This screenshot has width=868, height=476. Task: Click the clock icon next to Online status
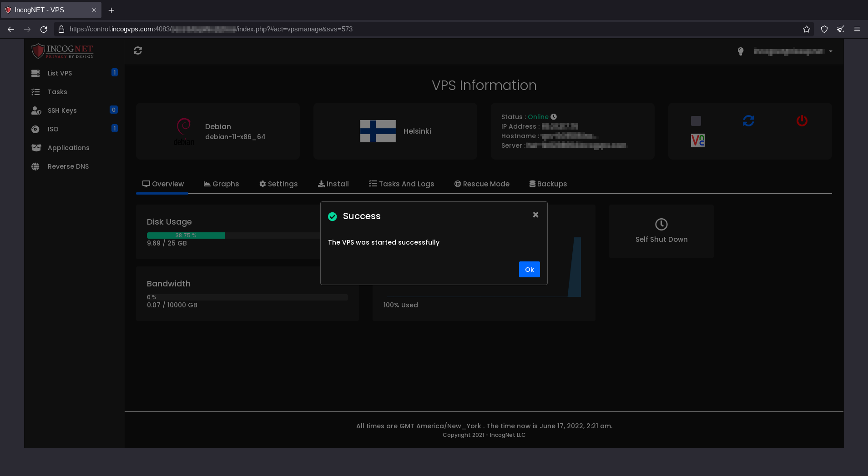click(x=554, y=117)
